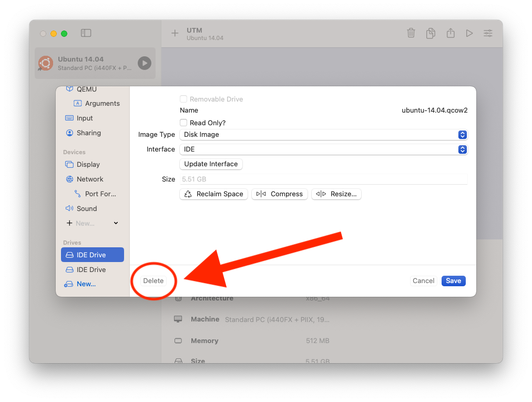This screenshot has width=532, height=402.
Task: Start Ubuntu 14.04 with its play button
Action: point(144,63)
